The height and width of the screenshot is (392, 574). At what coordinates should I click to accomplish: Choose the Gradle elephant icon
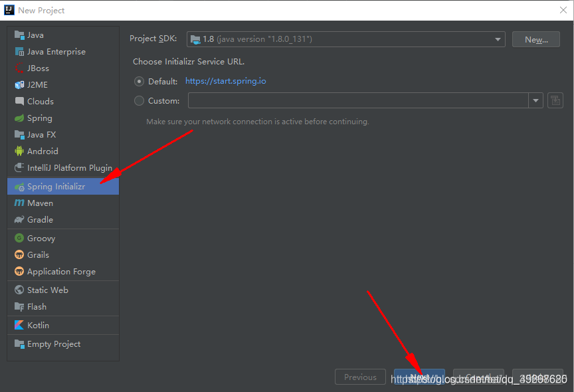coord(19,220)
